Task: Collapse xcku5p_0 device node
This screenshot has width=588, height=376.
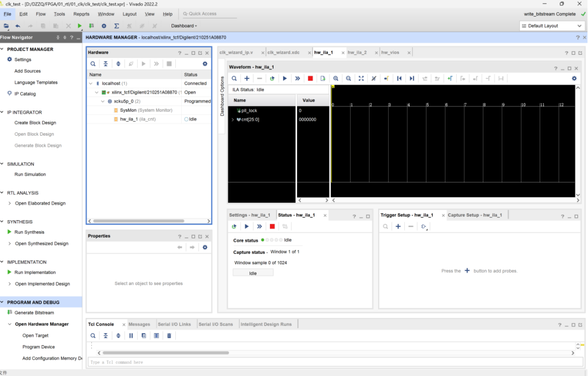Action: 103,102
